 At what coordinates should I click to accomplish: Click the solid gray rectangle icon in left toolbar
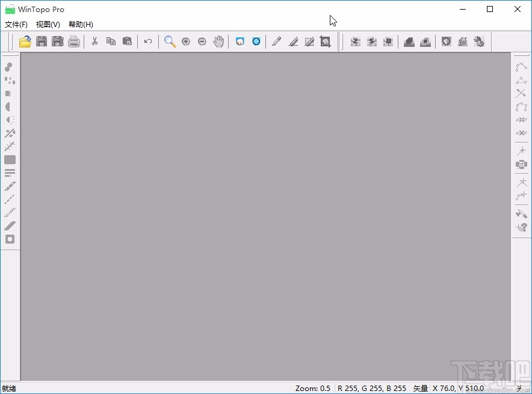pos(10,159)
